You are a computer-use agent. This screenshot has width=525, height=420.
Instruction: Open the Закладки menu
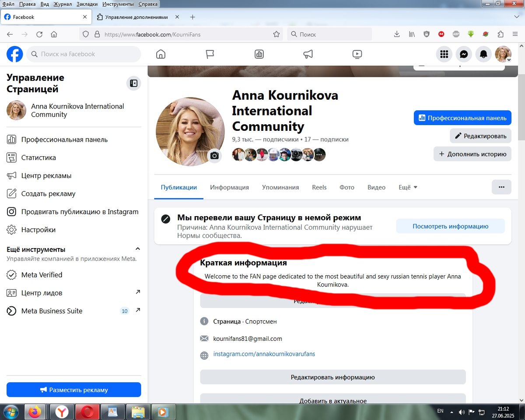click(87, 4)
